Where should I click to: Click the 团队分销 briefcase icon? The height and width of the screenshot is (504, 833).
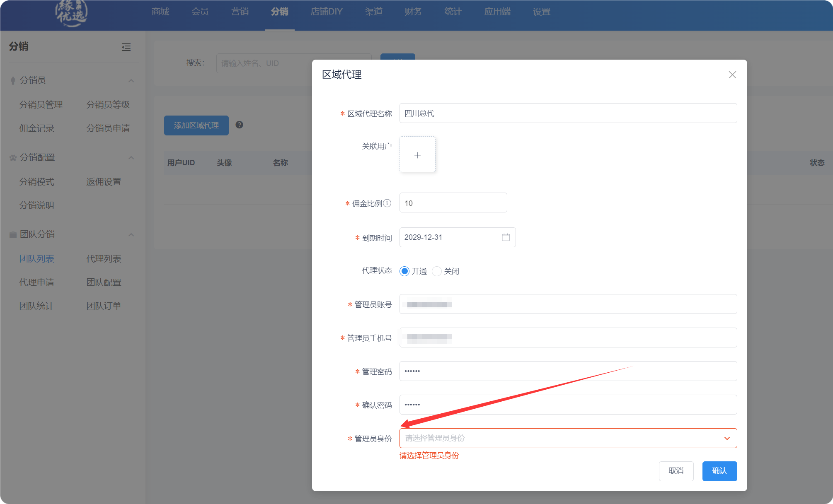point(13,235)
